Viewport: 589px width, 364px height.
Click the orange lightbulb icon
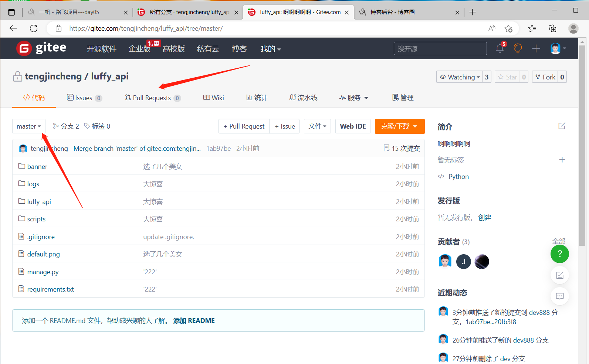coord(518,48)
